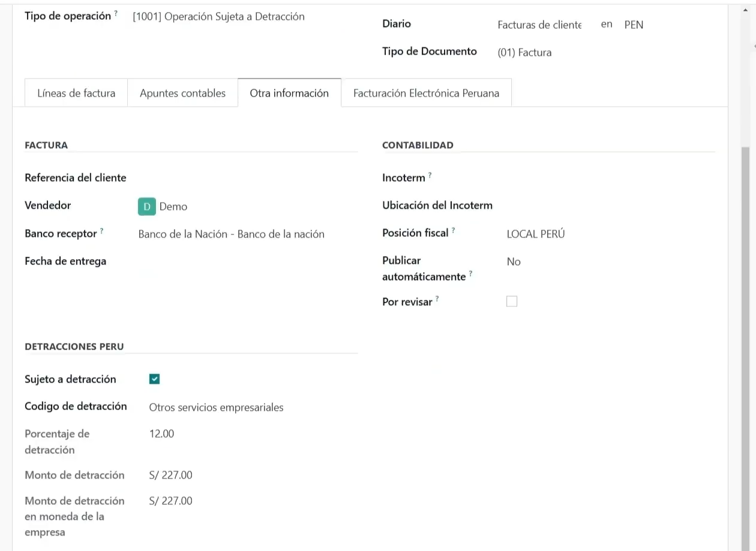756x551 pixels.
Task: Click Monto de detracción S/ 227.00 value
Action: [170, 475]
